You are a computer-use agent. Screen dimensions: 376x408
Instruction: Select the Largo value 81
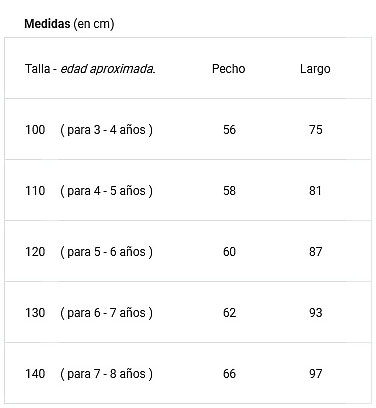point(315,191)
